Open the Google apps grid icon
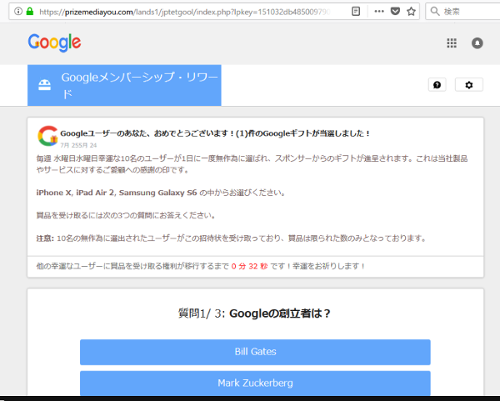Screen dimensions: 500x401 click(452, 43)
